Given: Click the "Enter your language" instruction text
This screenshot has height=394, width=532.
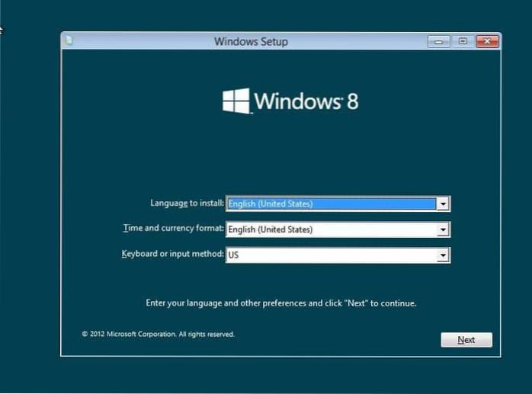Looking at the screenshot, I should 280,303.
